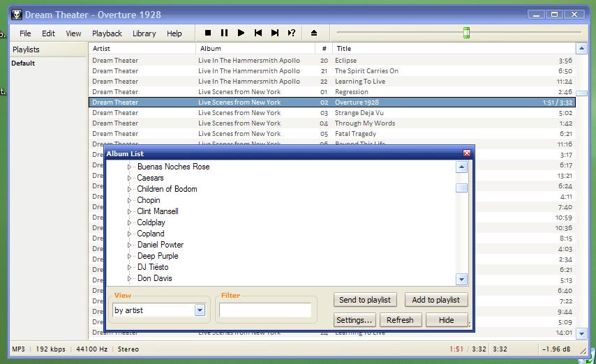Hide the Album List window
The image size is (596, 364).
[447, 320]
